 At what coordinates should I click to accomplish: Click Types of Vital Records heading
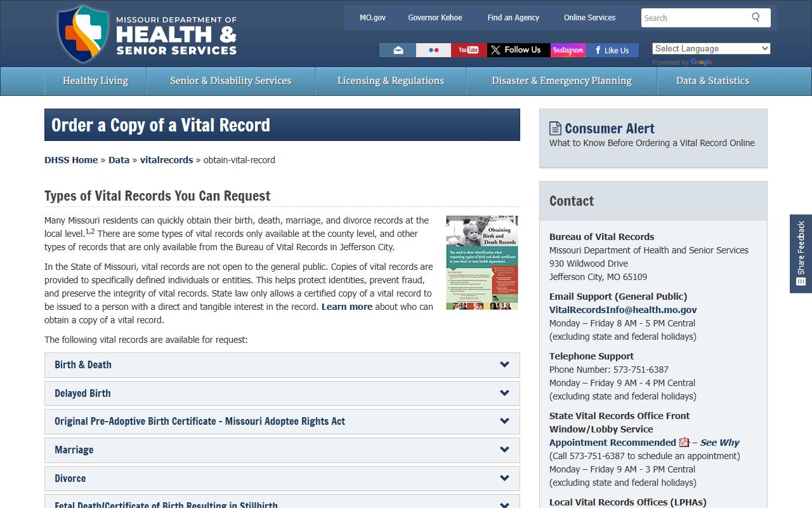point(157,196)
